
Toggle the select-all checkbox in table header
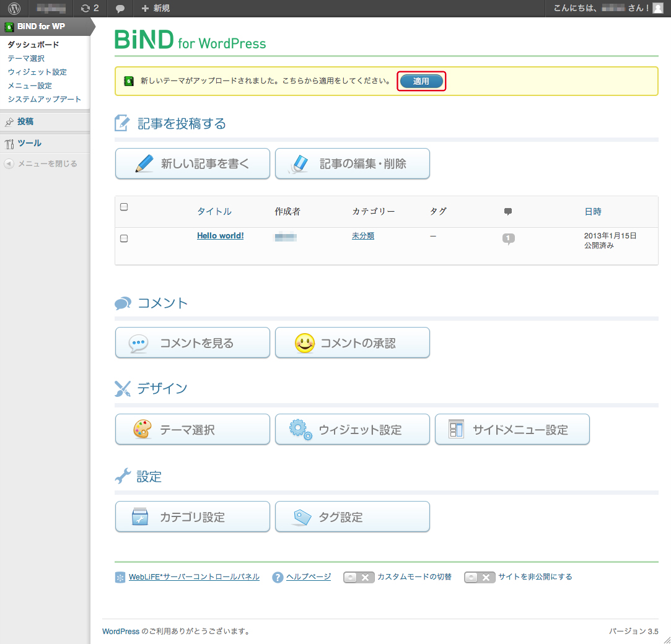tap(124, 207)
